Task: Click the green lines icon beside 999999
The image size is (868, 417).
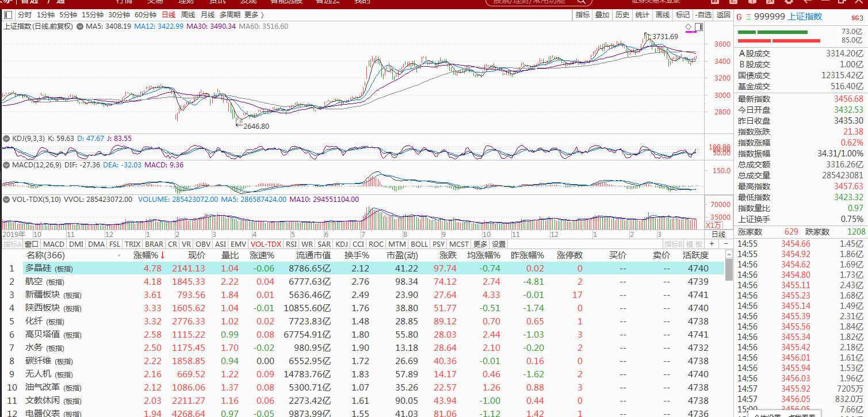Action: (x=749, y=17)
